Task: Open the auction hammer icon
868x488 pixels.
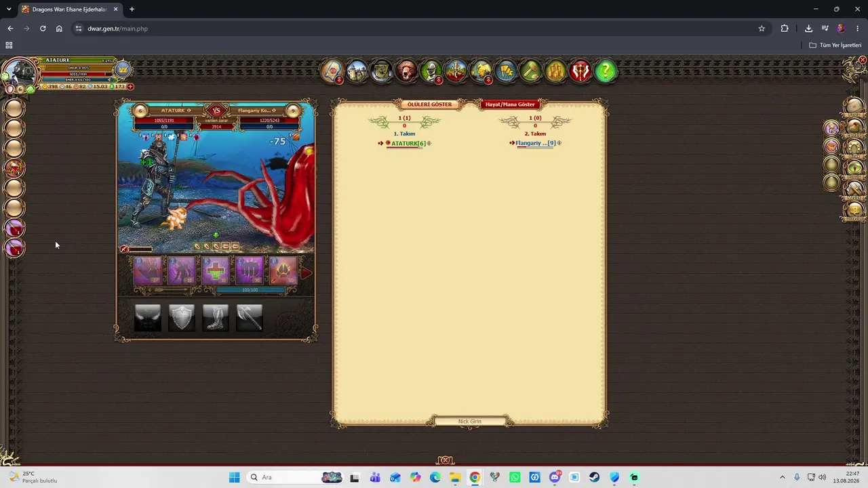Action: point(531,70)
